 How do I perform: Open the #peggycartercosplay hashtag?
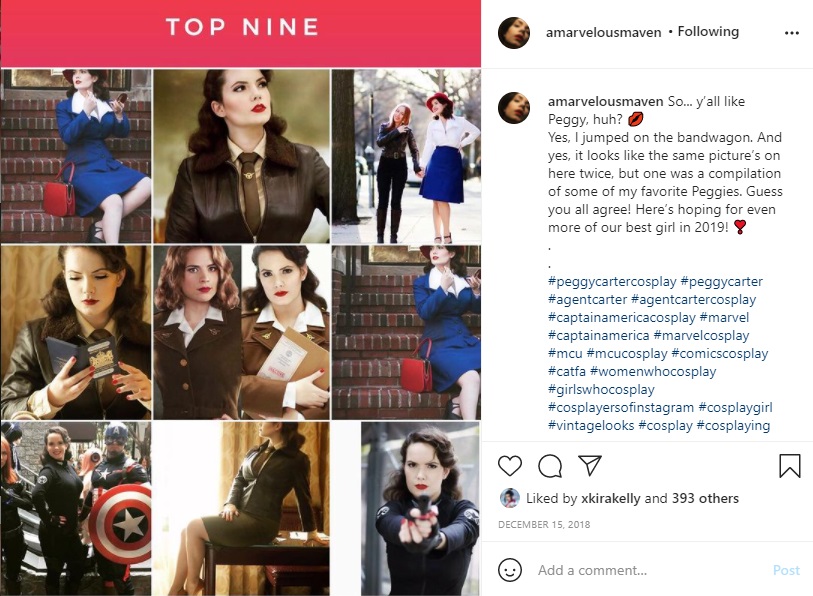[x=612, y=282]
